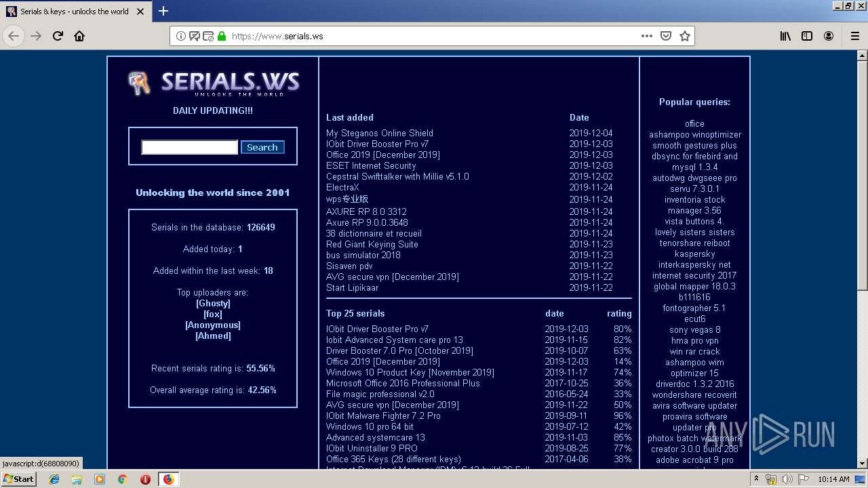Viewport: 868px width, 488px height.
Task: Click uploader [Ahmed] link
Action: (213, 335)
